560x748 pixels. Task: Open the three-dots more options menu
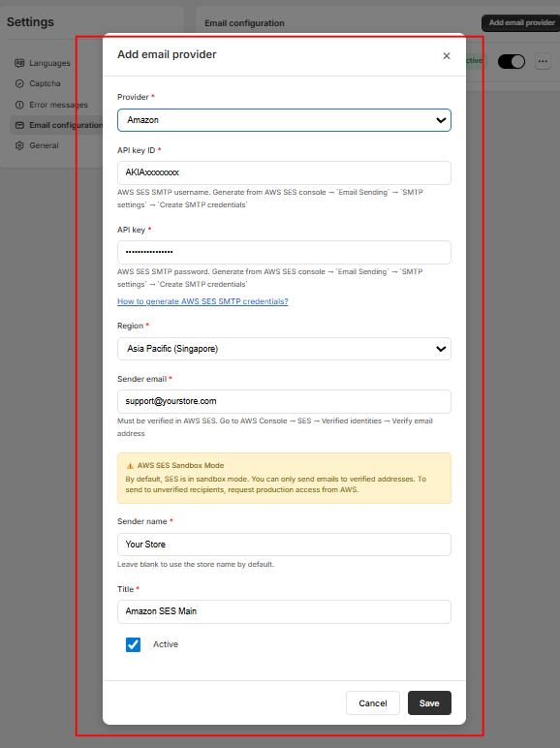click(543, 61)
